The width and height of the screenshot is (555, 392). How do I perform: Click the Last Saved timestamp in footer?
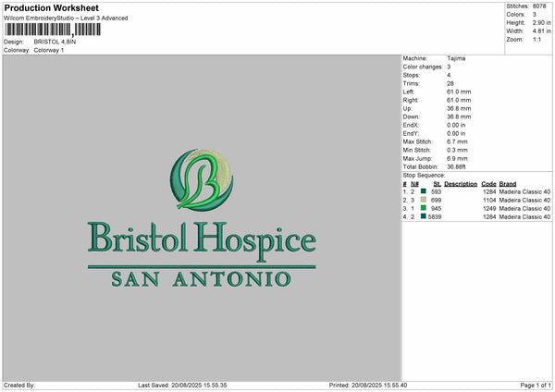(x=182, y=386)
